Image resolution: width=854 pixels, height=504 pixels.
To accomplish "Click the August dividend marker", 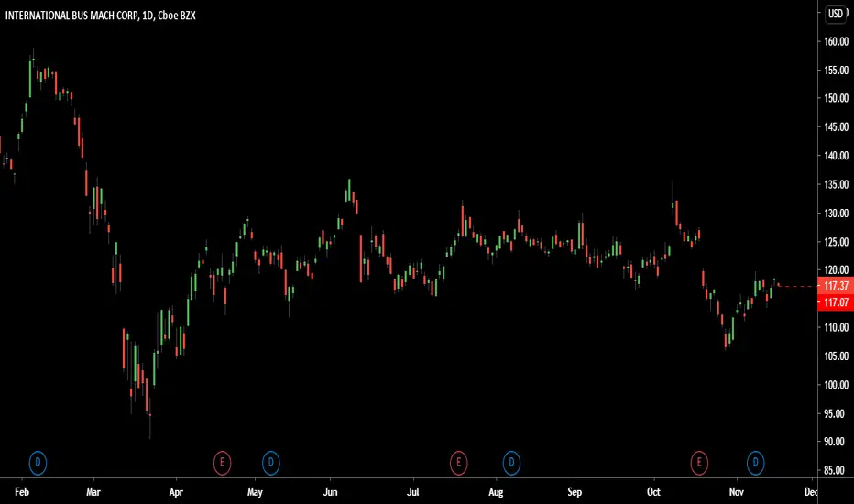I will pyautogui.click(x=511, y=463).
